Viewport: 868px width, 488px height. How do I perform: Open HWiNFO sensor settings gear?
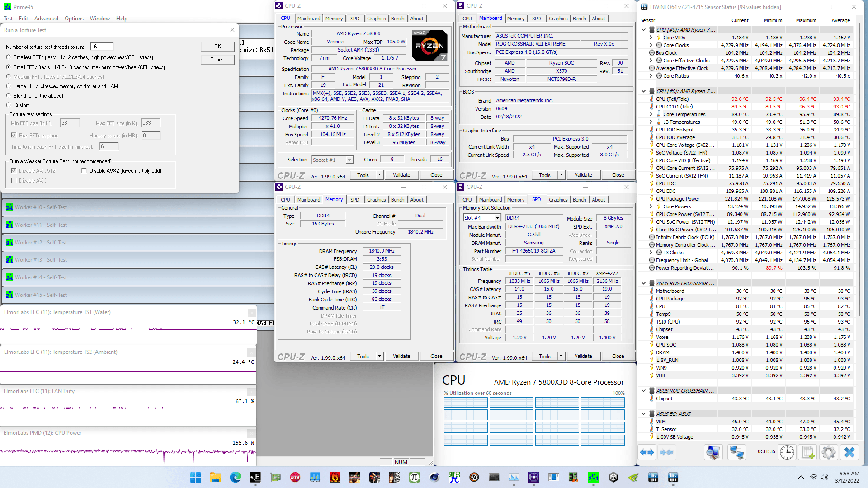point(828,452)
